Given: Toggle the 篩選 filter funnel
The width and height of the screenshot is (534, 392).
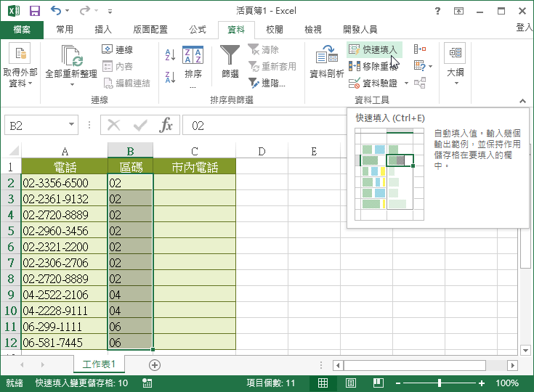Looking at the screenshot, I should [230, 62].
